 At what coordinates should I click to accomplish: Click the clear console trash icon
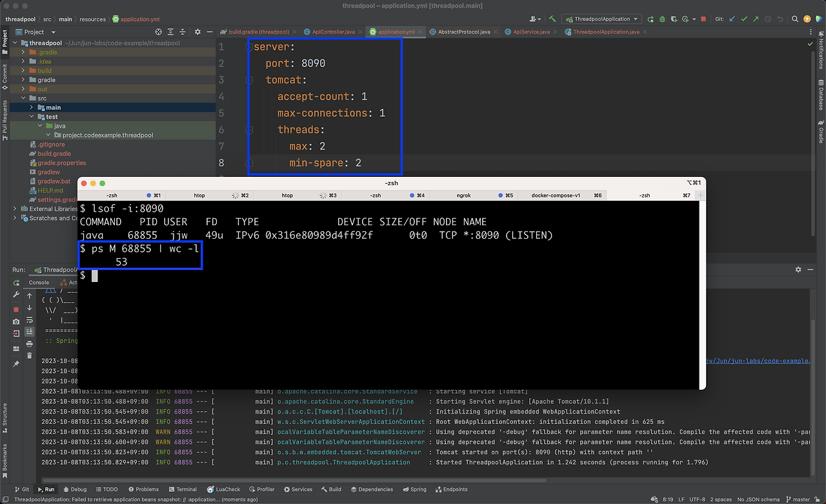(29, 355)
